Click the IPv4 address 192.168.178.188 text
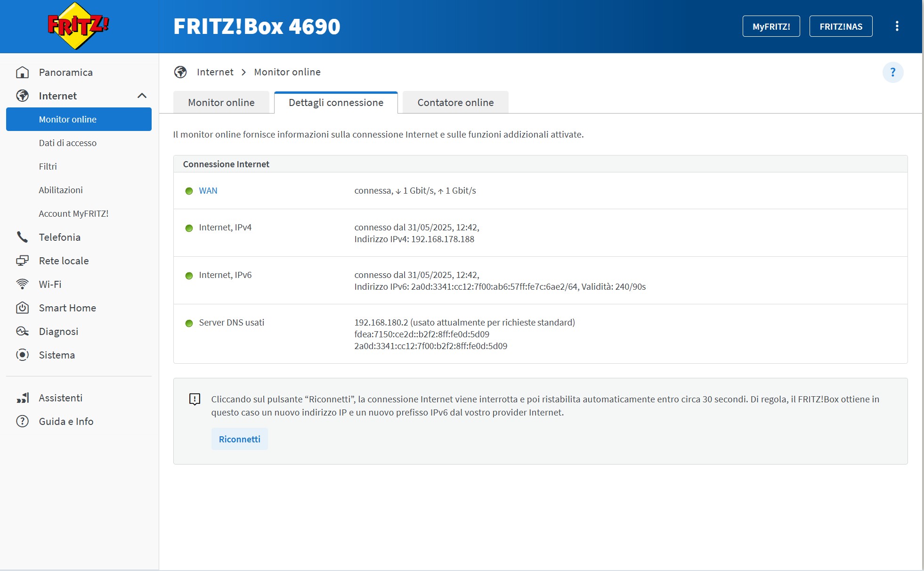This screenshot has width=924, height=571. (x=414, y=239)
